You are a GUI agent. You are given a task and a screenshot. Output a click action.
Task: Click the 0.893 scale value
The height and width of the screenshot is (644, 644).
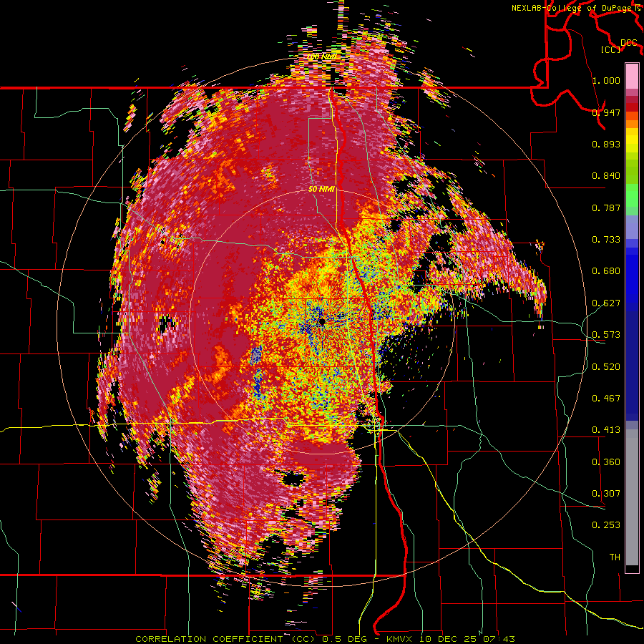click(x=606, y=144)
